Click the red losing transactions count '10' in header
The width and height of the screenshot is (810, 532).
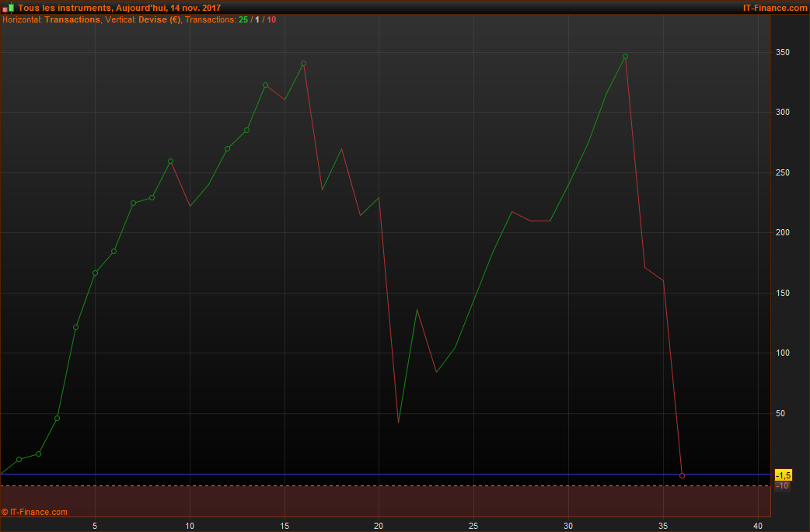coord(271,19)
